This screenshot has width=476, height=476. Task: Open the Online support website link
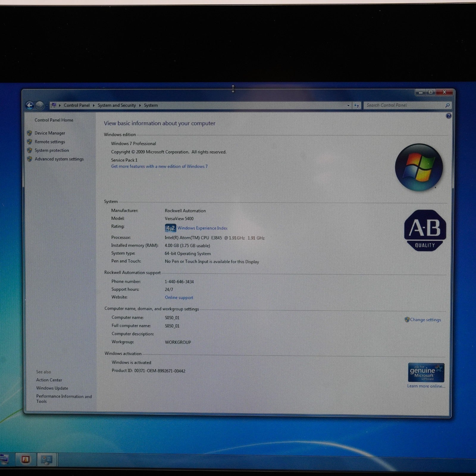(x=179, y=297)
